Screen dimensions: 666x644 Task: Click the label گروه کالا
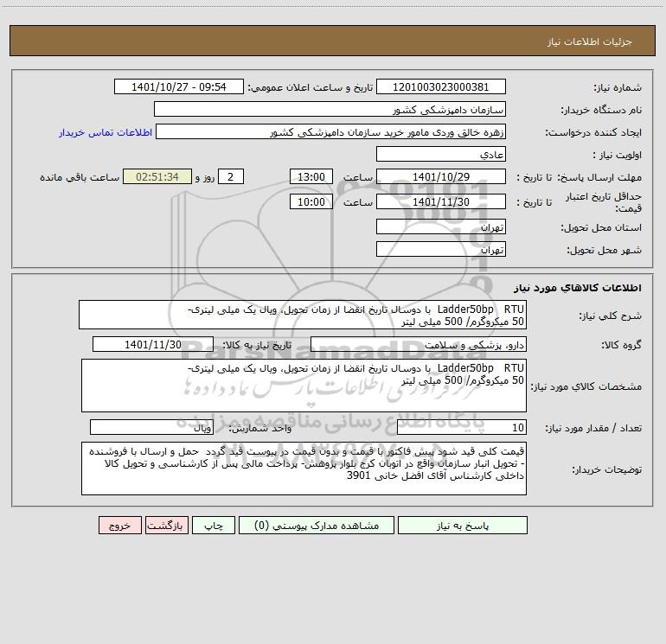tap(622, 346)
